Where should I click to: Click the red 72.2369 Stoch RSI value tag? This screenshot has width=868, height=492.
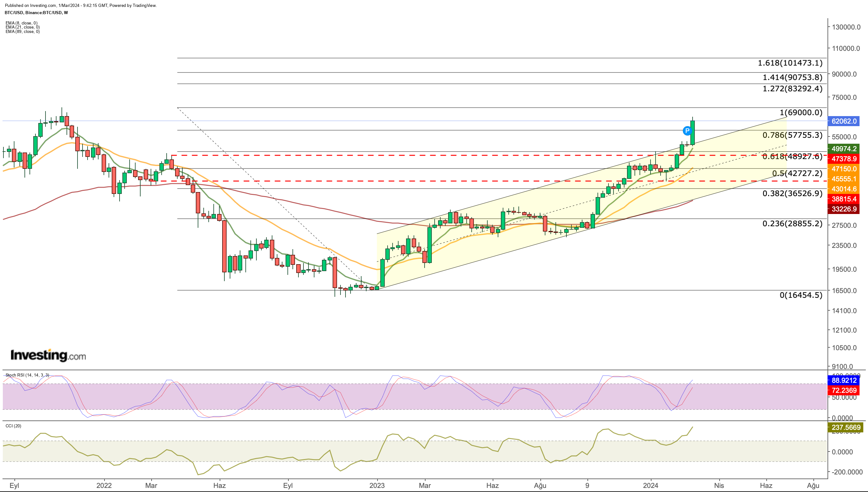(844, 391)
